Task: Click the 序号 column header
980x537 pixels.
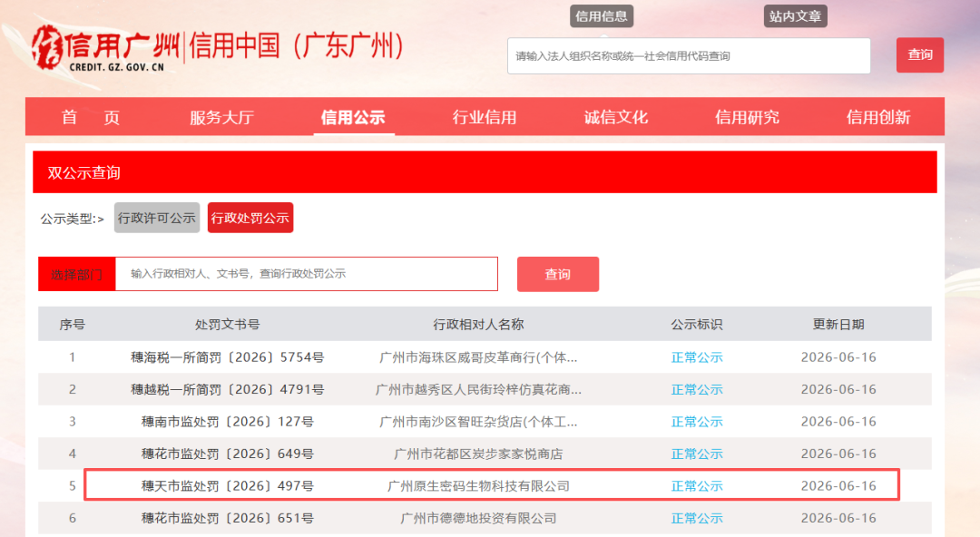Action: point(73,325)
